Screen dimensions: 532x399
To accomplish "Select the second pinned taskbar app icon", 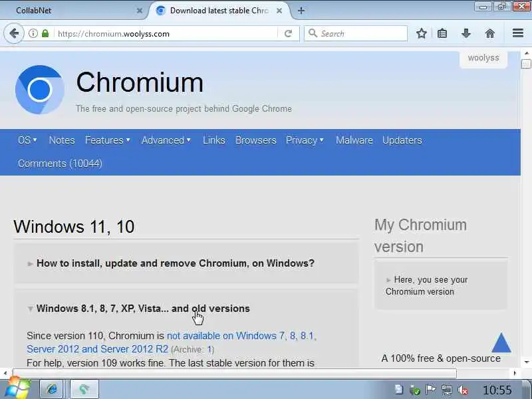I will click(84, 389).
